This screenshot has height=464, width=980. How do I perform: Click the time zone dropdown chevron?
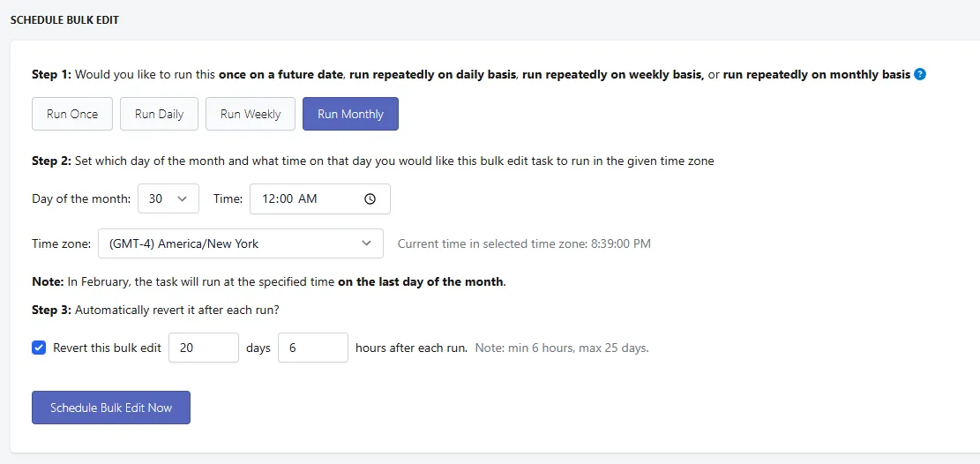click(367, 243)
